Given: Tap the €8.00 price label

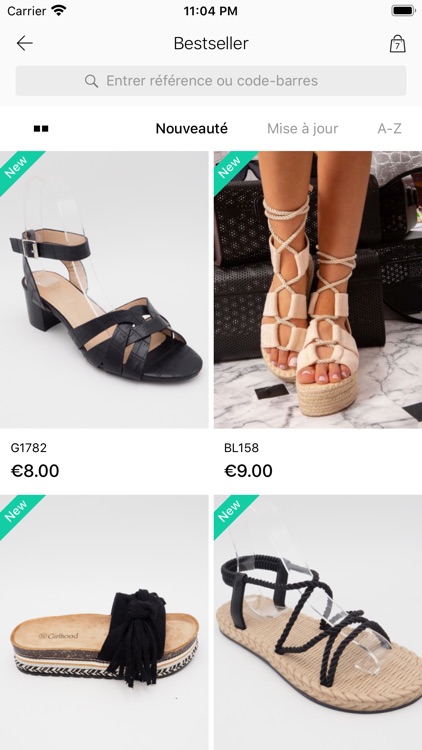Looking at the screenshot, I should [35, 471].
